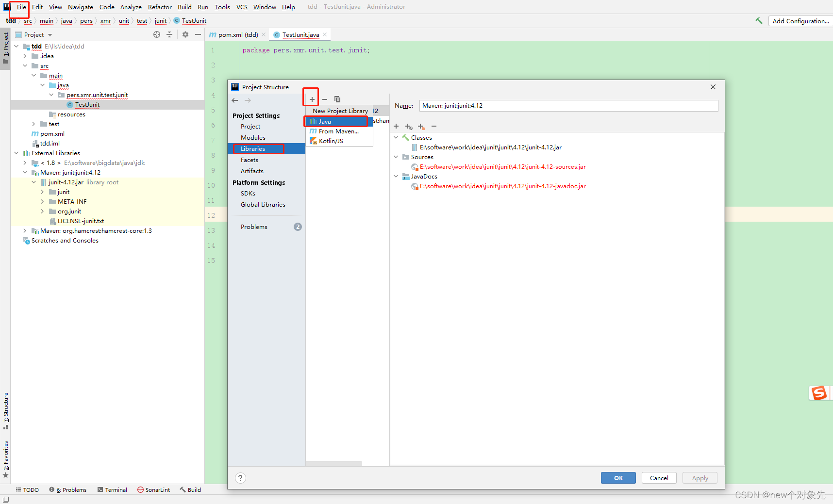Screen dimensions: 833x504
Task: Collapse the Sources node in library roots
Action: pos(396,157)
